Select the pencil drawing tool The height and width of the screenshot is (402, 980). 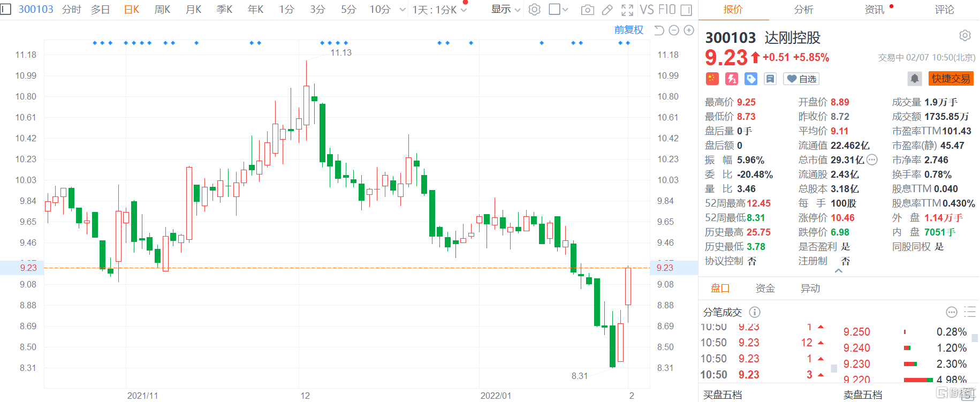coord(607,10)
